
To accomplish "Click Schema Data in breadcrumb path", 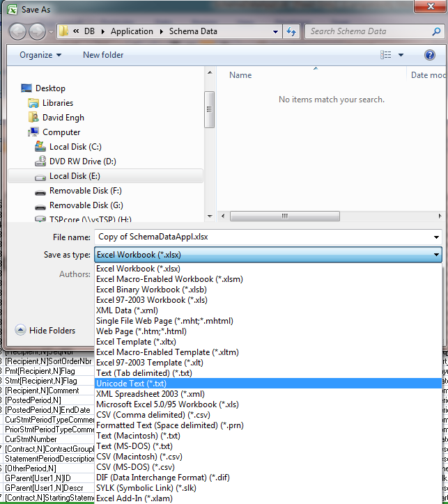I will click(192, 31).
